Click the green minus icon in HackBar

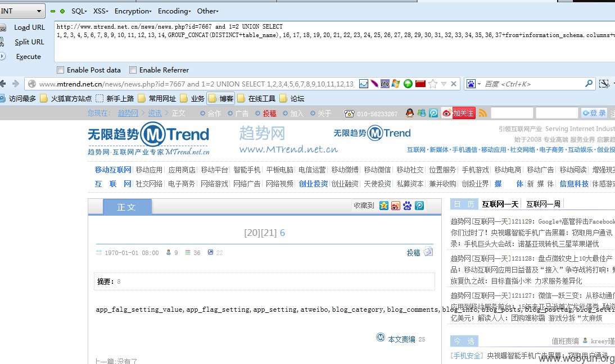[x=53, y=11]
